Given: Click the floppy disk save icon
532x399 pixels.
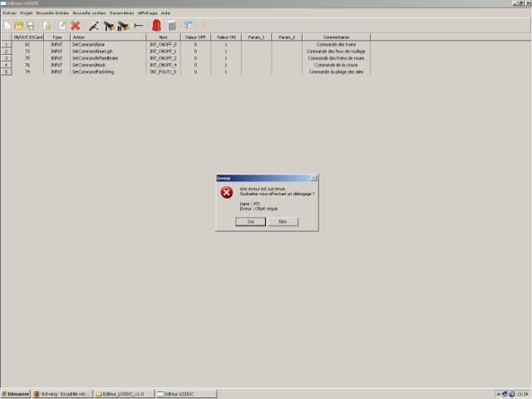Looking at the screenshot, I should [x=31, y=26].
